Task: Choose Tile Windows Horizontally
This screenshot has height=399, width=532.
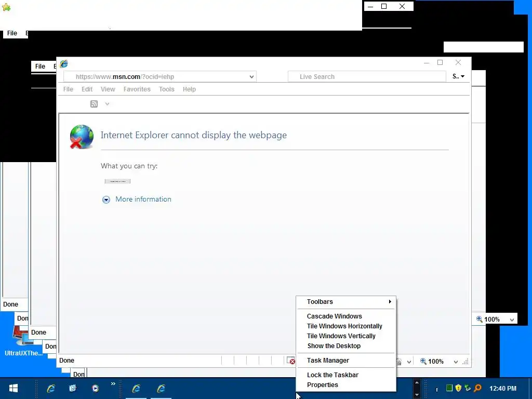Action: [x=344, y=326]
